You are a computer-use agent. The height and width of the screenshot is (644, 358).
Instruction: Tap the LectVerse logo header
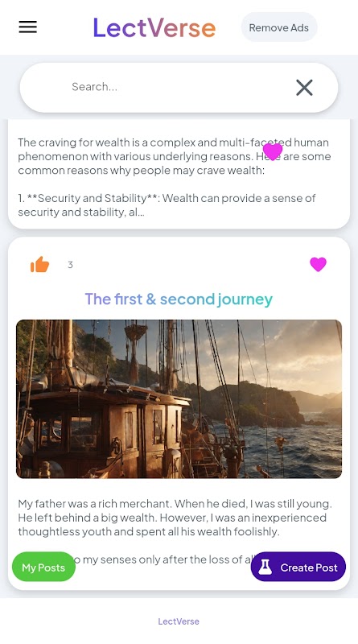click(x=154, y=27)
